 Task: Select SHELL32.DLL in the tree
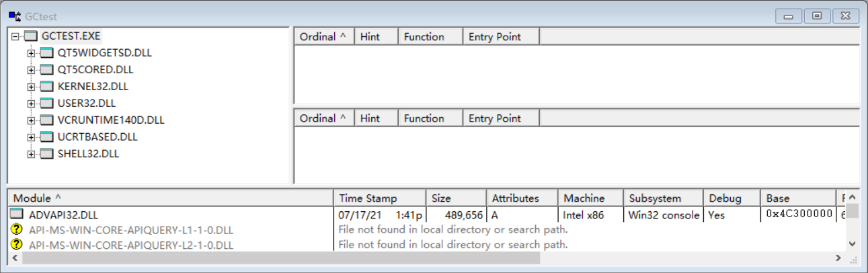88,153
